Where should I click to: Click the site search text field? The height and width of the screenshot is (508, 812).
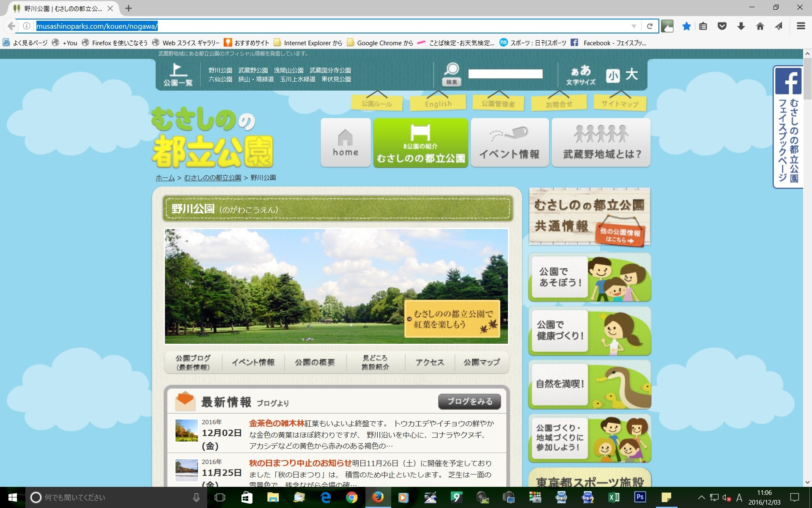pyautogui.click(x=505, y=74)
